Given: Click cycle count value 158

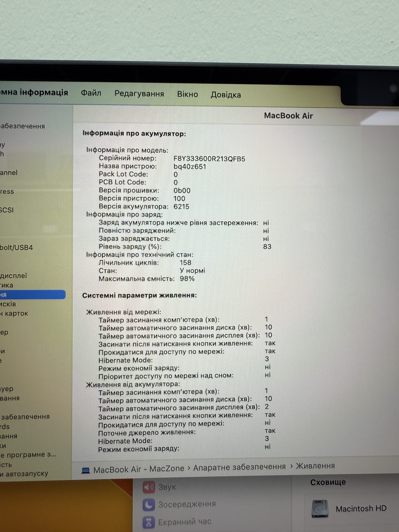Looking at the screenshot, I should [185, 263].
